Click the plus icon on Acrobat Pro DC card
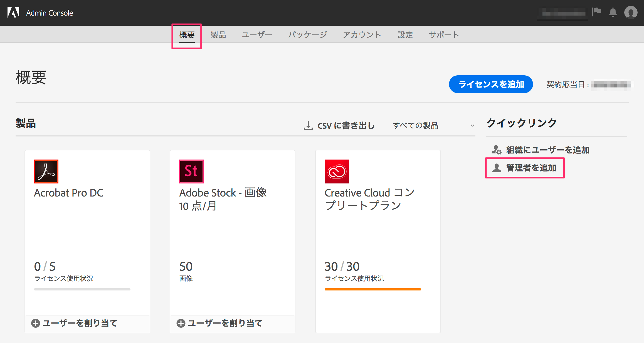 pos(36,323)
